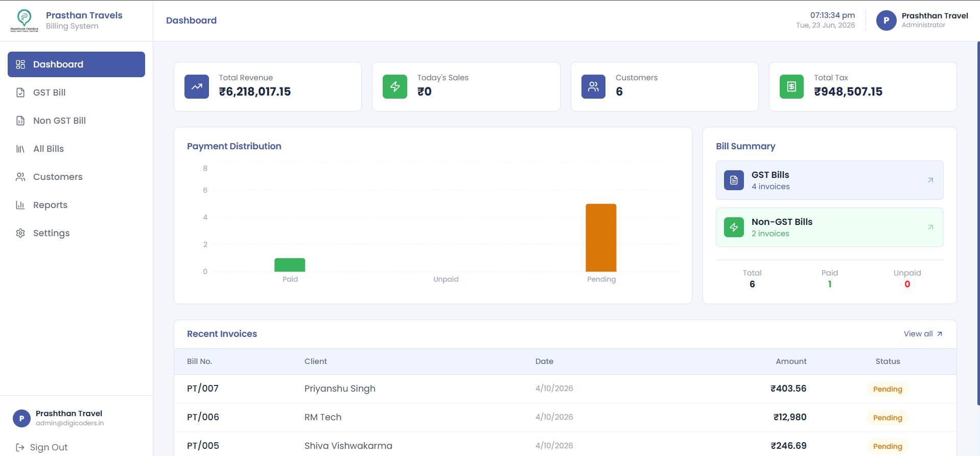Open the Reports section
Viewport: 980px width, 456px height.
[76, 205]
